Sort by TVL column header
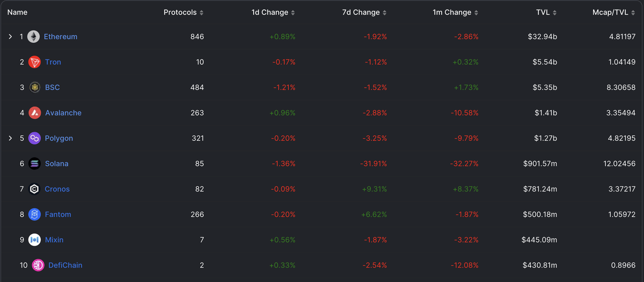The height and width of the screenshot is (282, 644). 546,12
